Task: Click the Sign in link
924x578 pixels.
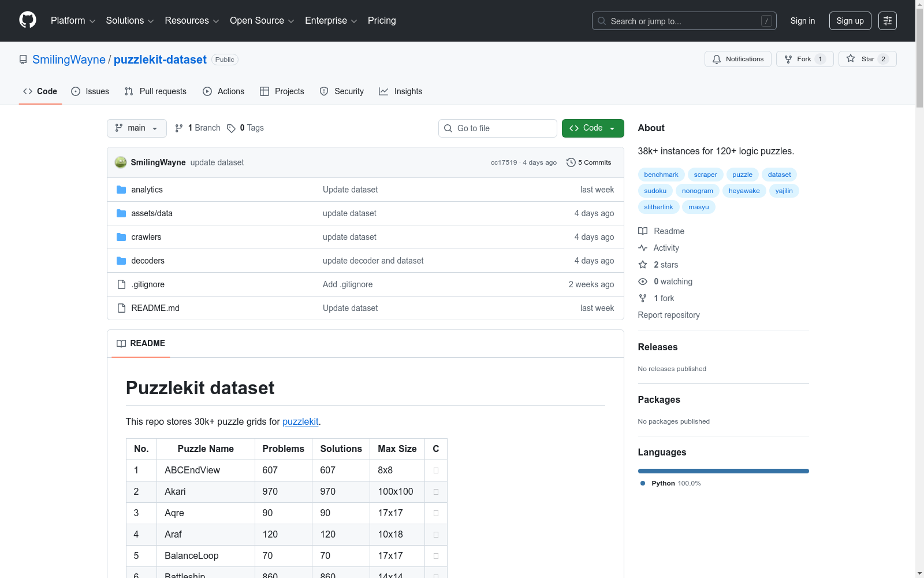Action: pos(803,21)
